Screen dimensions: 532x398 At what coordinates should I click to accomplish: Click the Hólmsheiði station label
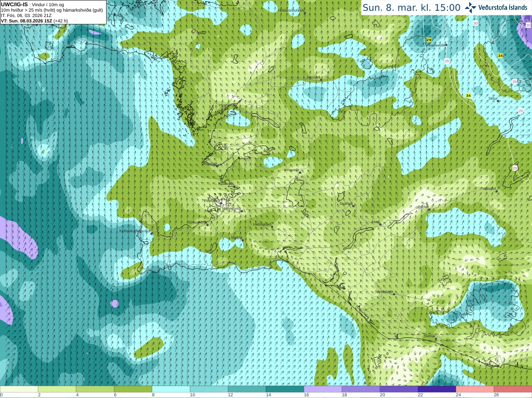(x=232, y=209)
